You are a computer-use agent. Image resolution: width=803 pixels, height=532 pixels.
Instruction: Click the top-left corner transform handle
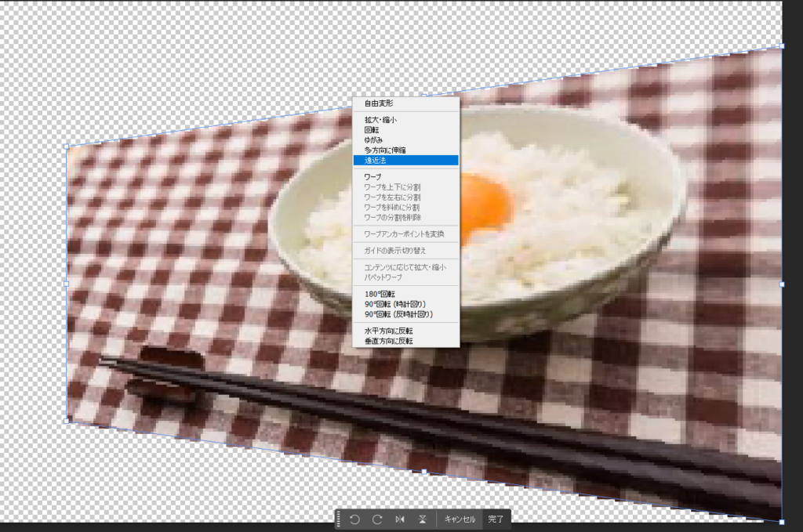pyautogui.click(x=67, y=147)
